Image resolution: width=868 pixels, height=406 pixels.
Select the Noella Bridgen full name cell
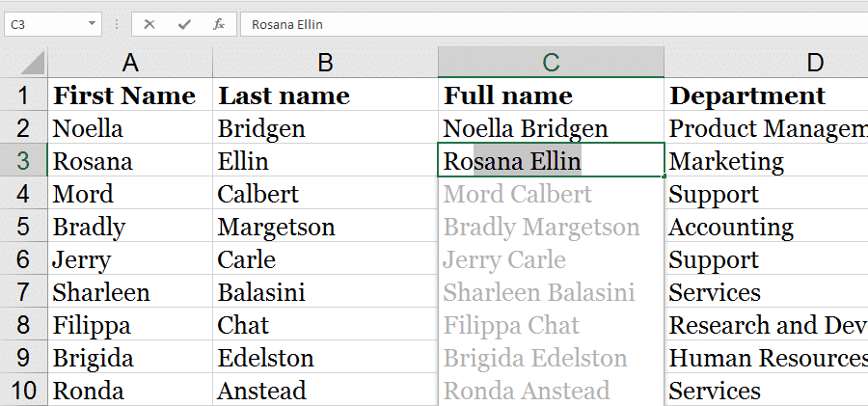[x=551, y=128]
